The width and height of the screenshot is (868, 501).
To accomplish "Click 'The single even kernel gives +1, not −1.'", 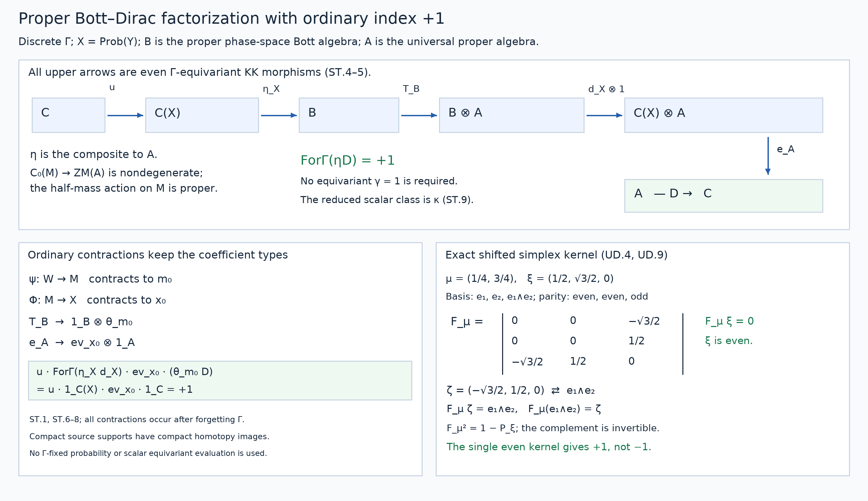I will coord(549,447).
